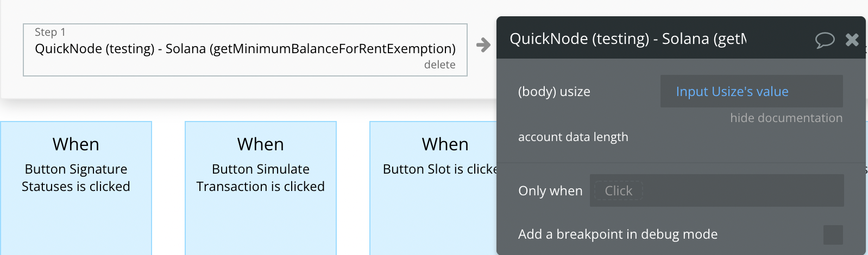The width and height of the screenshot is (868, 255).
Task: Select the Step 1 QuickNode action box
Action: coord(245,50)
